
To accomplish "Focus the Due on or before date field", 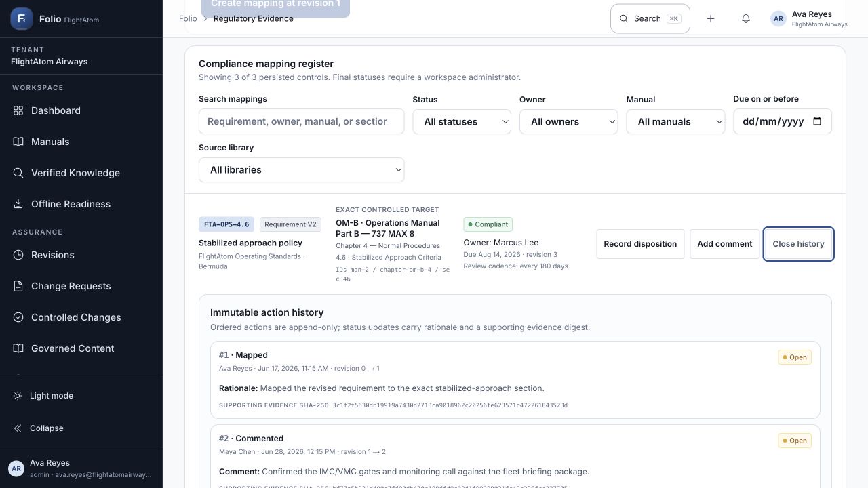I will tap(783, 121).
